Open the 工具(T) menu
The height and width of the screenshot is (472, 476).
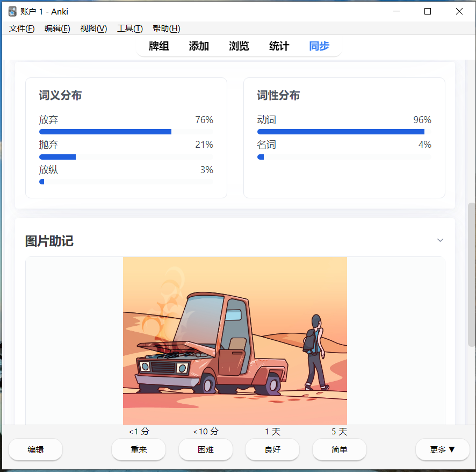coord(130,28)
